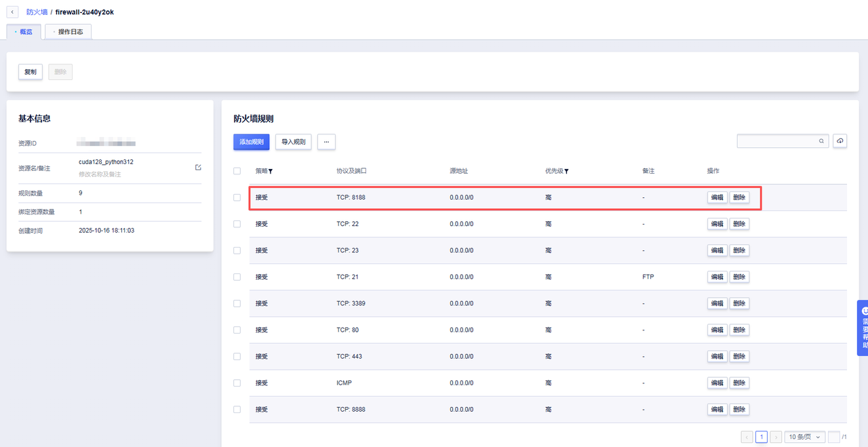The width and height of the screenshot is (868, 447).
Task: Go to the next page with the right chevron
Action: (776, 437)
